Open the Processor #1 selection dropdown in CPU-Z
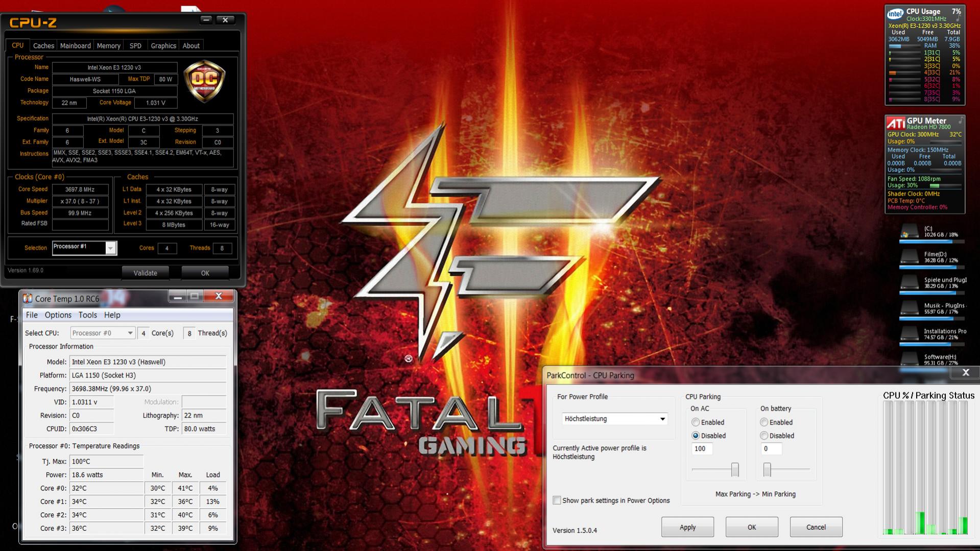This screenshot has width=980, height=551. pos(110,248)
